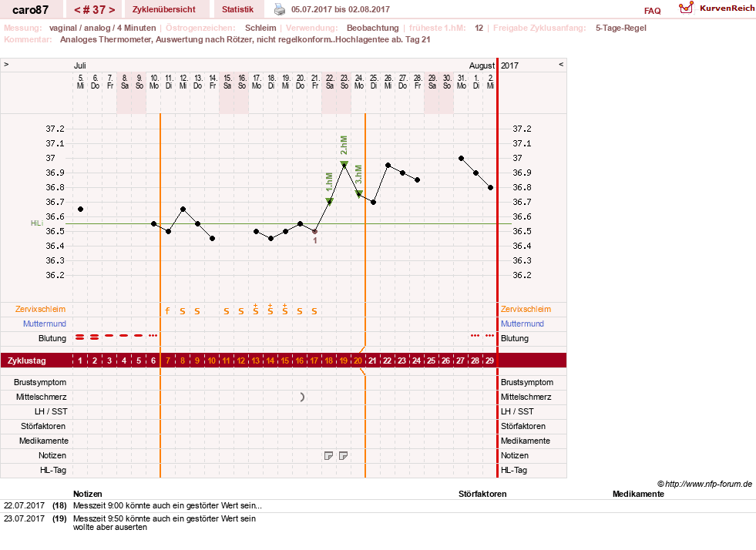
Task: Click the date header '10. Mo'
Action: 154,82
